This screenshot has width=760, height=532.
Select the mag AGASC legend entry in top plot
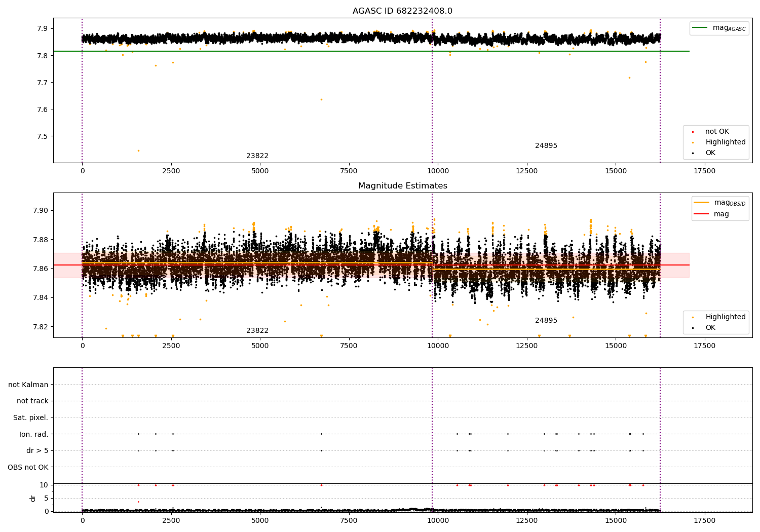click(x=719, y=28)
